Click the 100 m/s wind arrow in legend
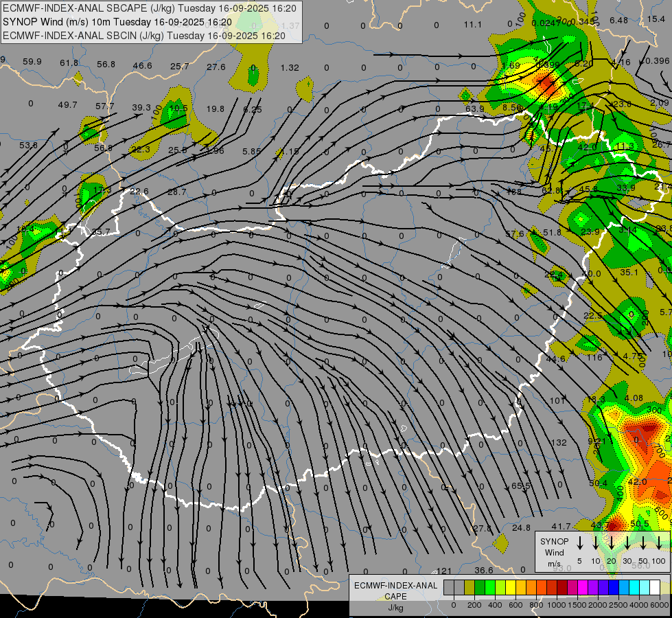This screenshot has height=618, width=672. pos(659,542)
